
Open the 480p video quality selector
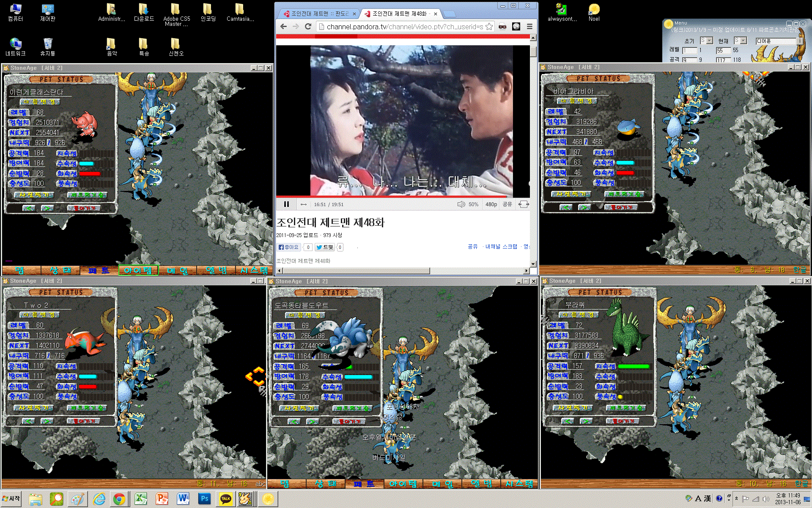(x=491, y=204)
